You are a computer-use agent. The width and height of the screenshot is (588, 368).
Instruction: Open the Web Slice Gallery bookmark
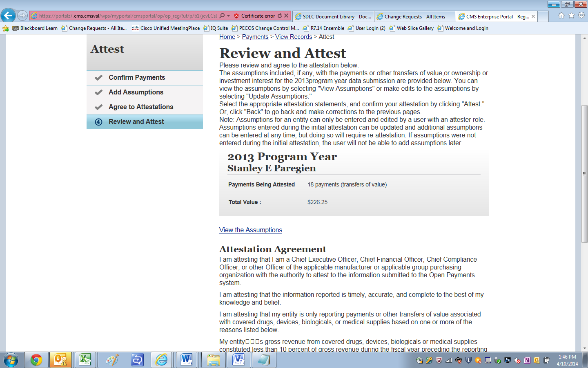[412, 28]
